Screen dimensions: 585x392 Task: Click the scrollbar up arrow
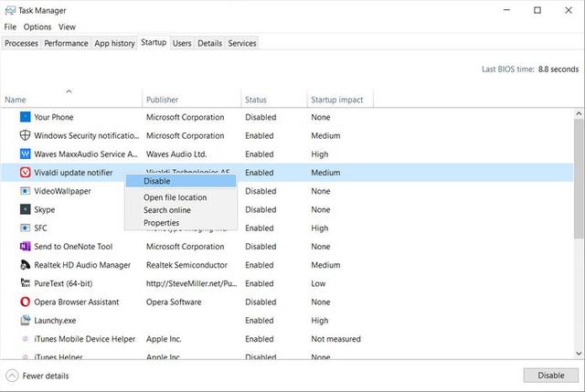579,113
